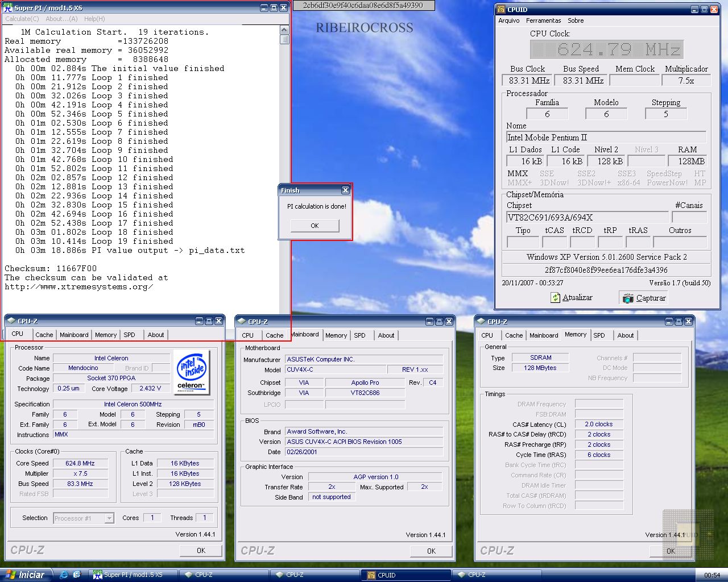Screen dimensions: 728x582
Task: Click OK in CPU-Z Celeron processor window
Action: (201, 550)
